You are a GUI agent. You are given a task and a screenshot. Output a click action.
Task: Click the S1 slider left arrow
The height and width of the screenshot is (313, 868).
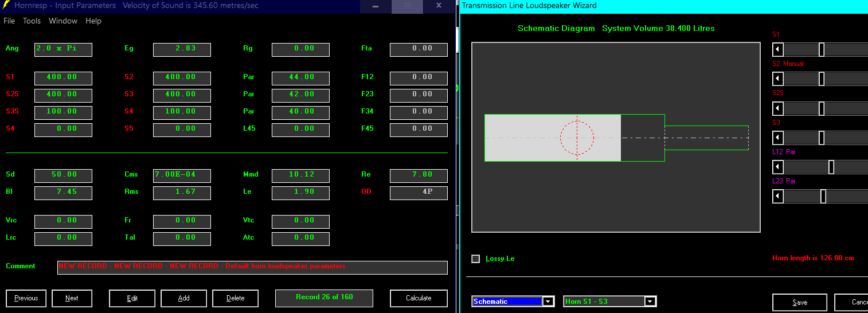pos(778,49)
